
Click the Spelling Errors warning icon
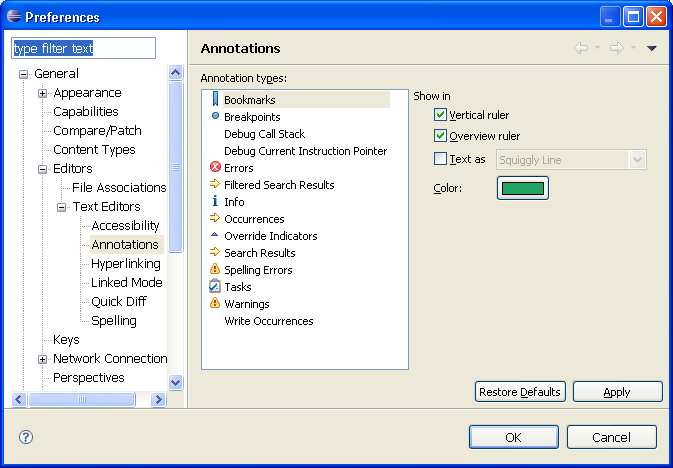(x=215, y=269)
